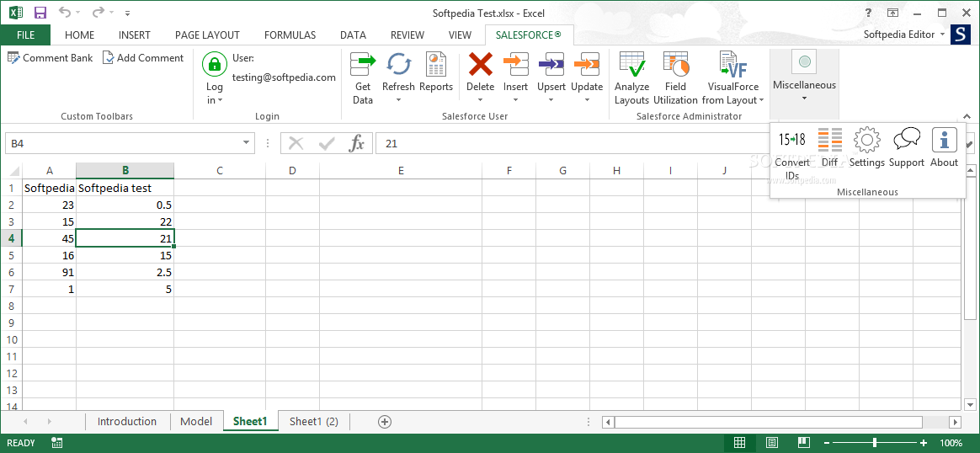Switch to the DATA tab
Screen dimensions: 980x453
353,35
